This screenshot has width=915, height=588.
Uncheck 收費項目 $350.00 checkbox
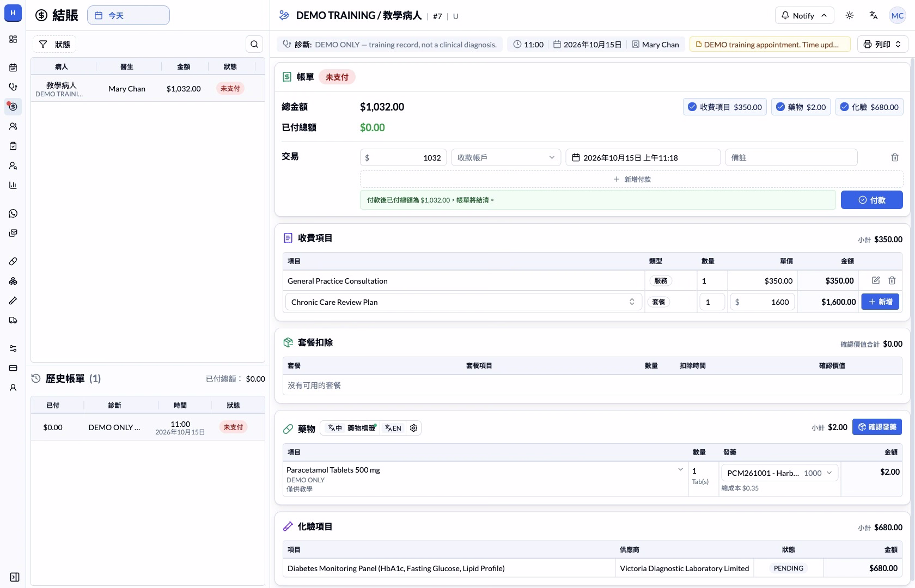click(x=725, y=107)
